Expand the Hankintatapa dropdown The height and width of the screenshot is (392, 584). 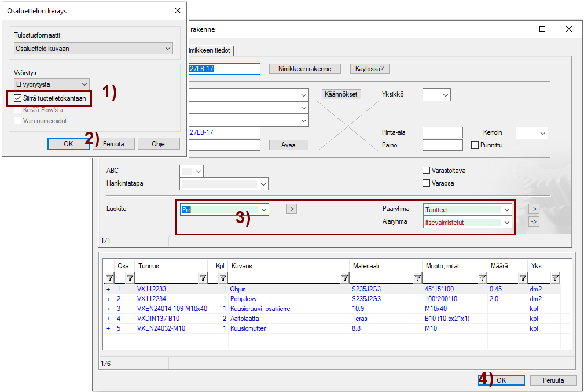[x=263, y=184]
